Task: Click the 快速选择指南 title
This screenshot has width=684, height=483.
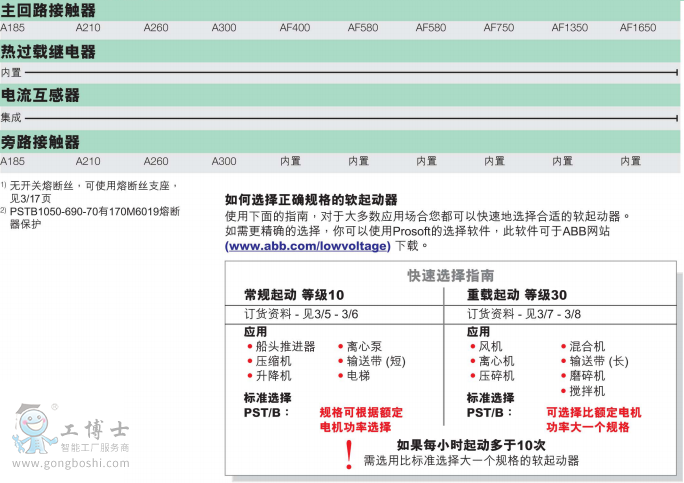Action: click(x=450, y=275)
